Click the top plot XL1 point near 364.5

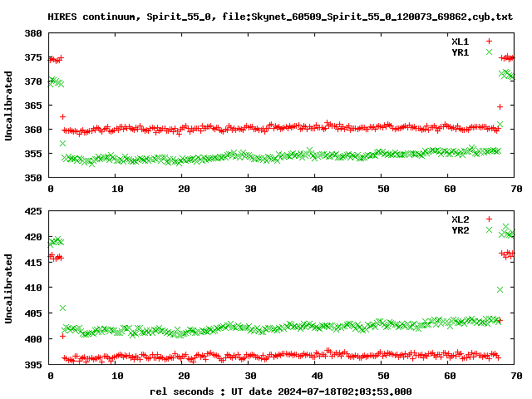click(x=500, y=107)
